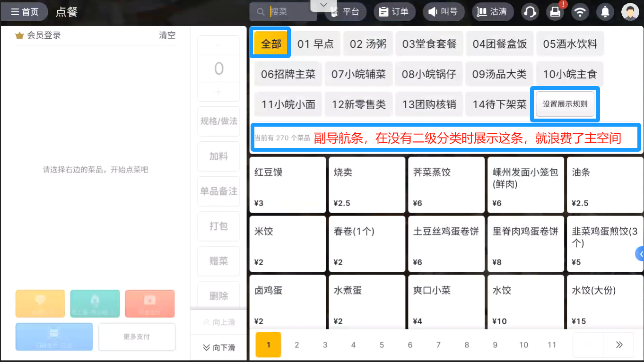This screenshot has height=362, width=644.
Task: Click 清空 to clear the order
Action: 166,35
